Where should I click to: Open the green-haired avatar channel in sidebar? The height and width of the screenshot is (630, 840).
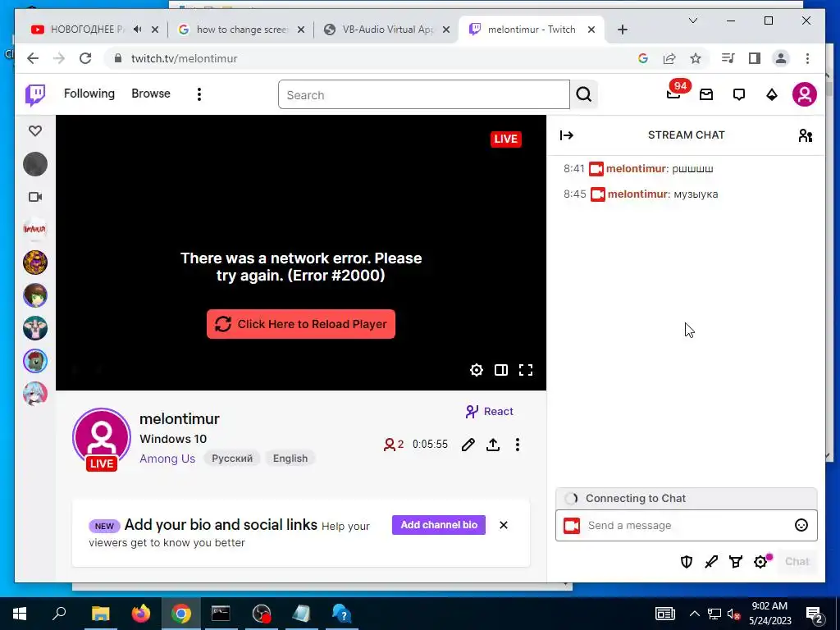pyautogui.click(x=35, y=295)
